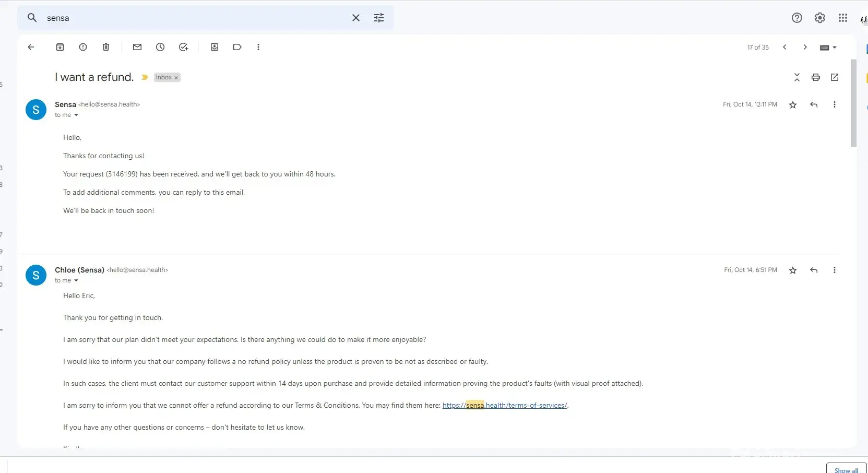Snooze this conversation
This screenshot has width=868, height=473.
tap(160, 47)
